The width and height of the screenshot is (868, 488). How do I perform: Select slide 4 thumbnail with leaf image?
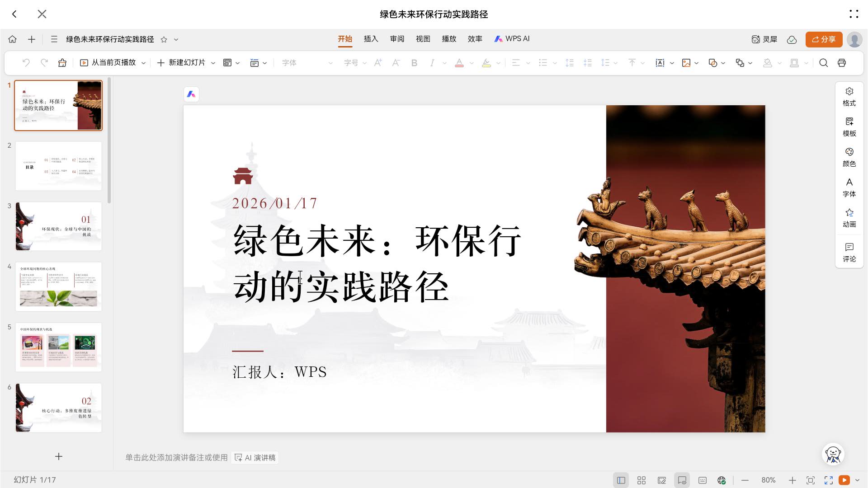(58, 286)
